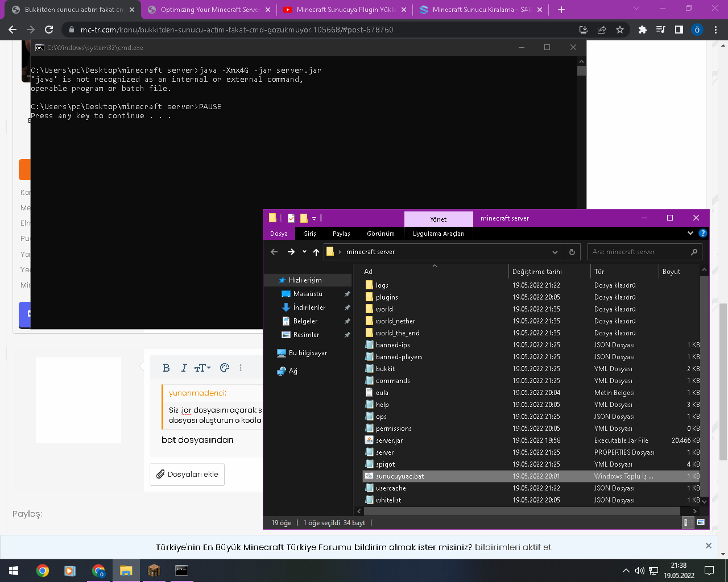The image size is (728, 582).
Task: Open text size dropdown in editor
Action: 202,368
